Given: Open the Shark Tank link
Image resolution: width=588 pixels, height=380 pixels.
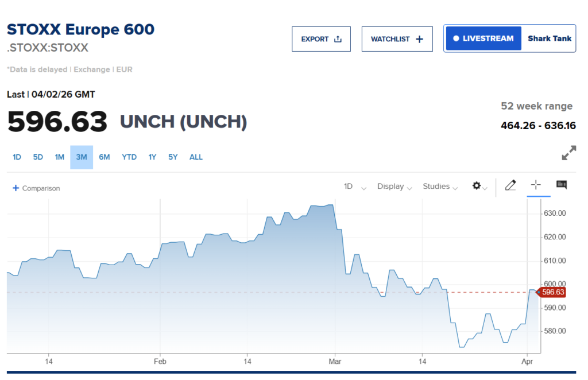Looking at the screenshot, I should pos(550,38).
